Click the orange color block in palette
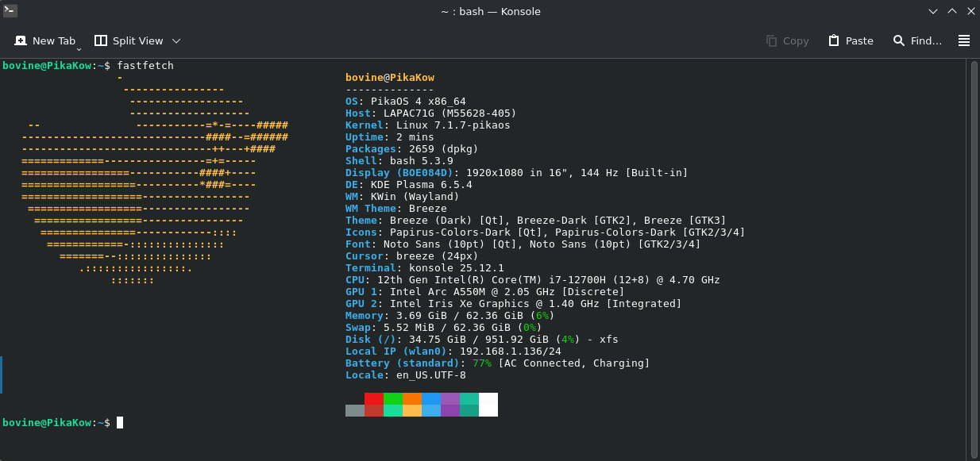 pos(412,398)
